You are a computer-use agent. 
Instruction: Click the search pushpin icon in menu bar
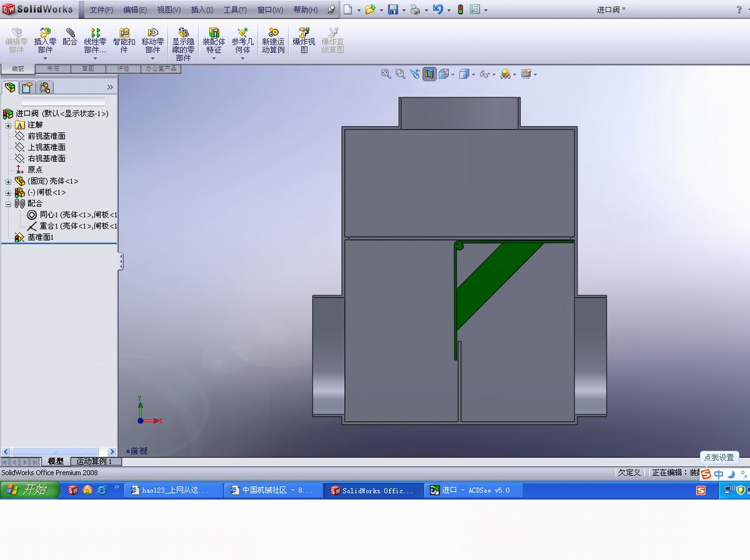tap(331, 9)
